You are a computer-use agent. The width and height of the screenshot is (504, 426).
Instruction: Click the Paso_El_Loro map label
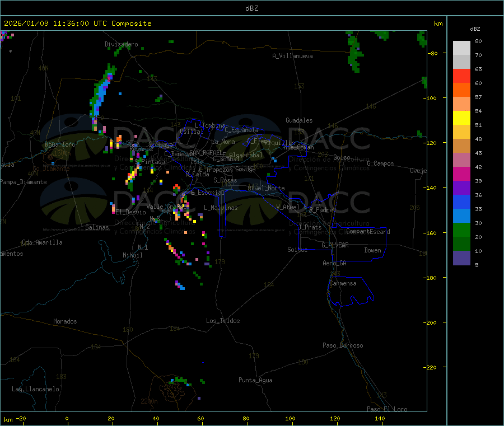388,409
